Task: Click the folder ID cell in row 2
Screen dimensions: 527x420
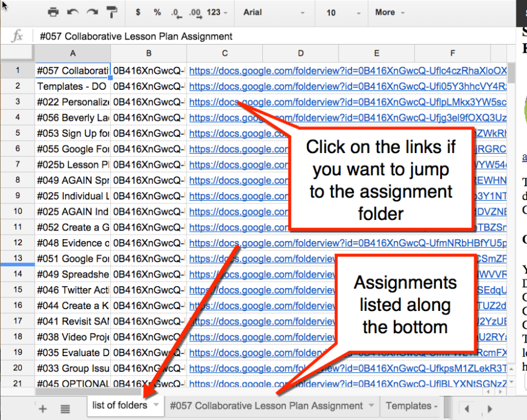Action: 149,86
